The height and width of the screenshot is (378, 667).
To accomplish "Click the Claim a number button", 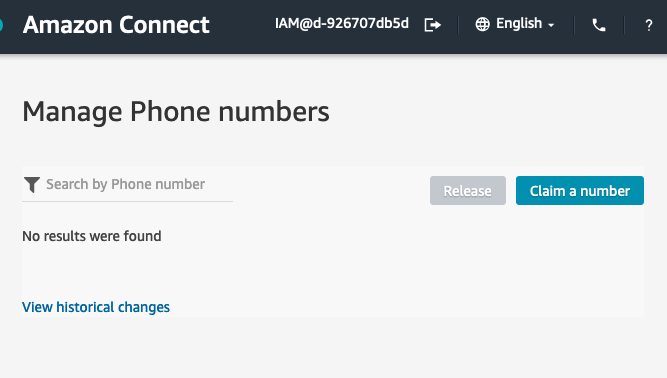I will click(580, 190).
